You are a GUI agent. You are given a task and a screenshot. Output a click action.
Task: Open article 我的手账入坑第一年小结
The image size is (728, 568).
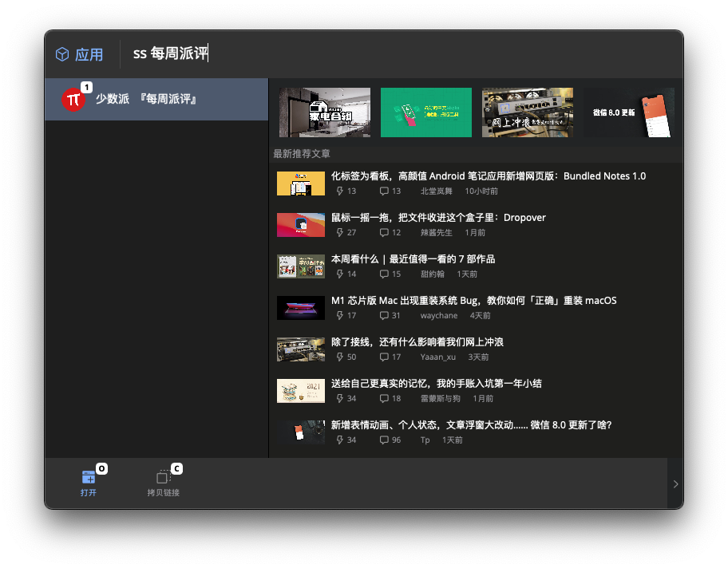pyautogui.click(x=436, y=383)
